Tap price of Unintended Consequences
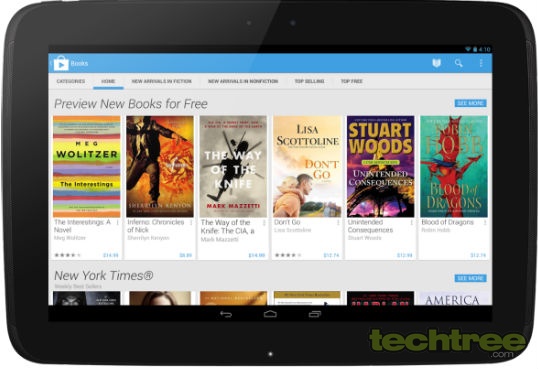The image size is (538, 369). [x=405, y=255]
